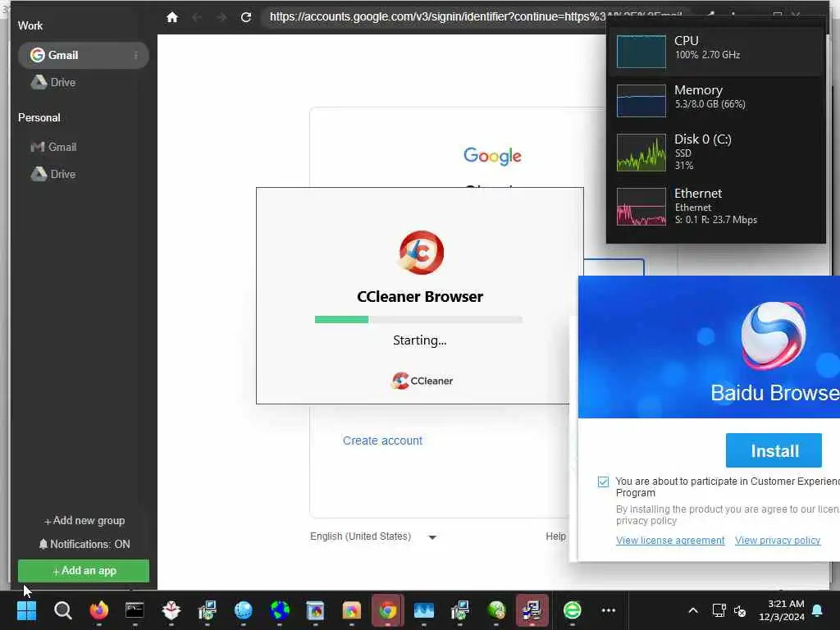Select the Personal group header
This screenshot has width=840, height=630.
[39, 117]
